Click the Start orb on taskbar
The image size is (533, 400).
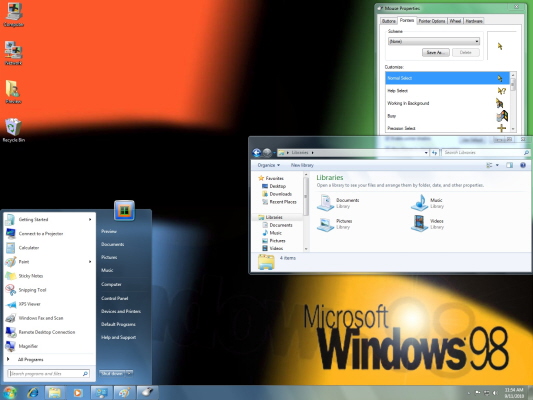click(x=10, y=393)
